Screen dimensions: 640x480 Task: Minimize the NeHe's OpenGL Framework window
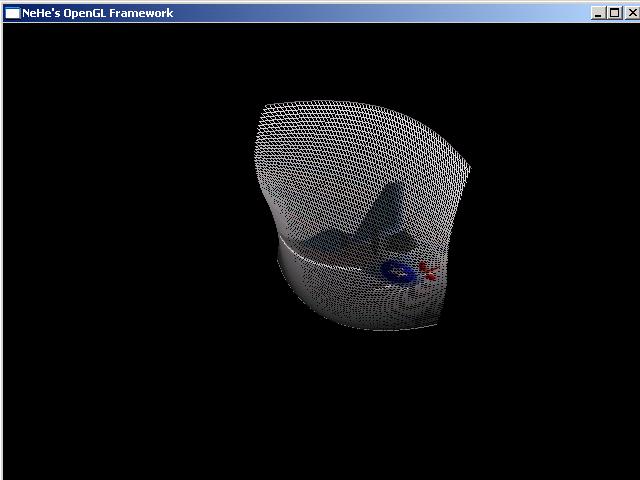[598, 13]
